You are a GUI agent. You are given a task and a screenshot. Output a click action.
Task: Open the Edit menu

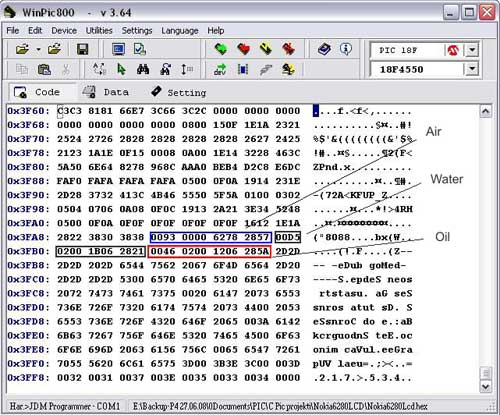(35, 31)
